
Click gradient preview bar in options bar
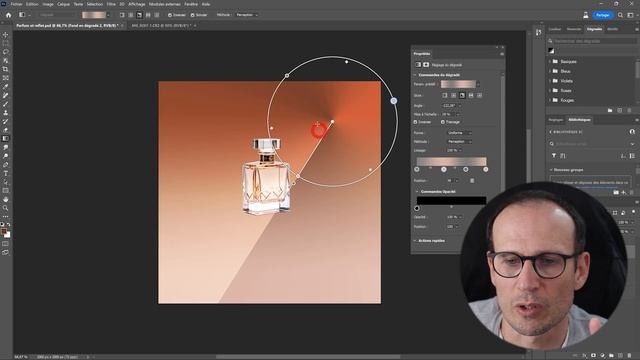click(x=93, y=15)
